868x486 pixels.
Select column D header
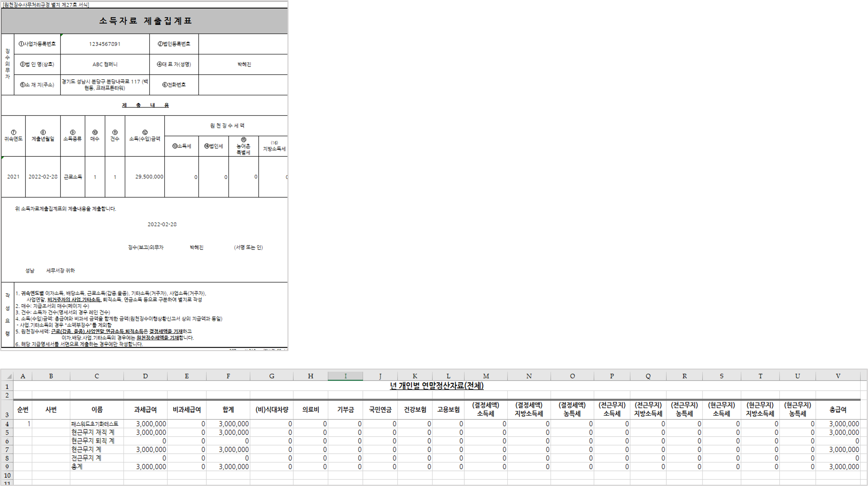[145, 376]
